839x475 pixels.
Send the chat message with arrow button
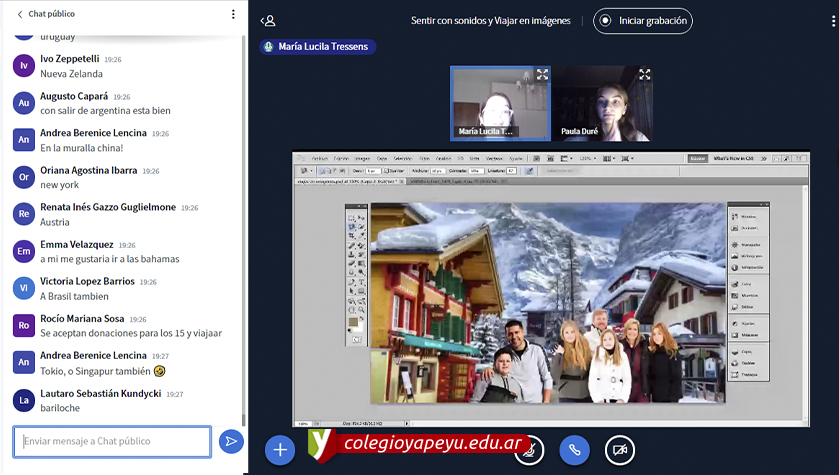(231, 441)
